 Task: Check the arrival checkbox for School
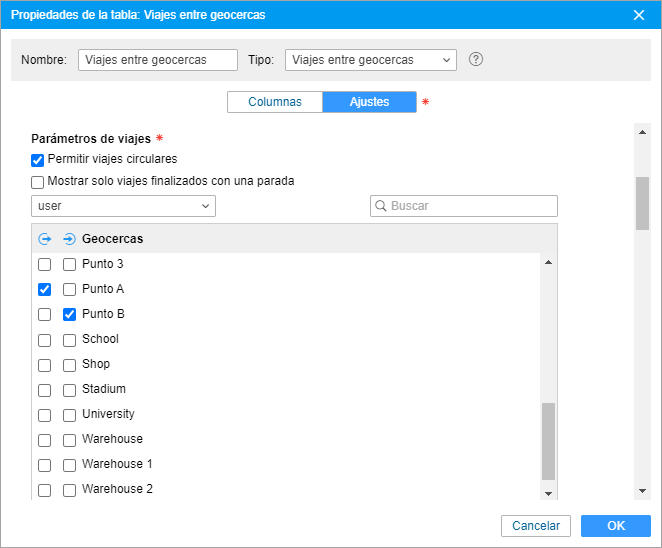click(69, 340)
